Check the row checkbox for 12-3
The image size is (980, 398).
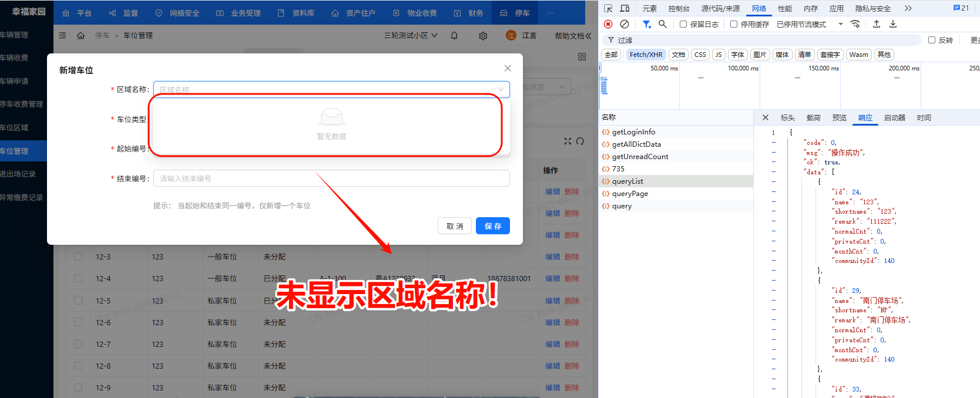78,257
